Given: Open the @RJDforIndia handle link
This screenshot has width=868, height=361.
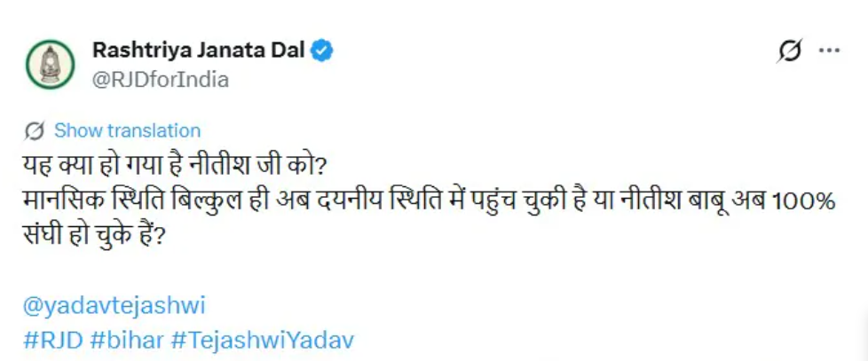Looking at the screenshot, I should click(x=160, y=79).
